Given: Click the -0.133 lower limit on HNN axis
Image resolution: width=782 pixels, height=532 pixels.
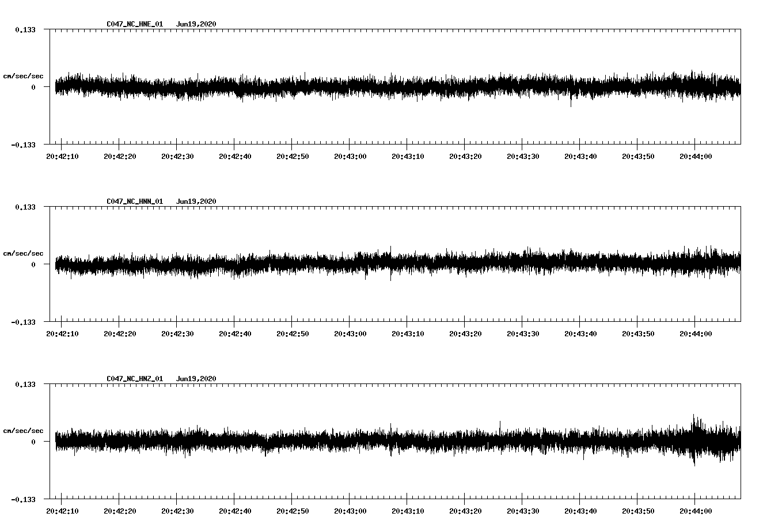Looking at the screenshot, I should [x=24, y=322].
